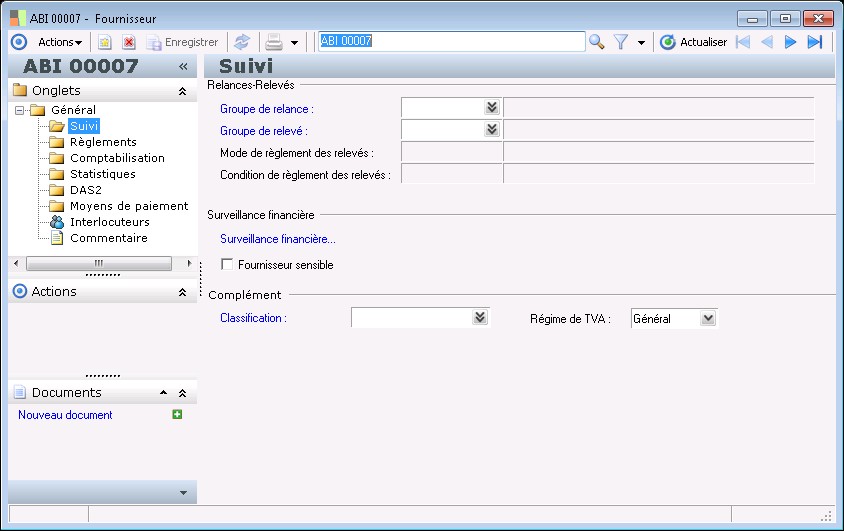The image size is (844, 531).
Task: Open the Groupe de relevé dropdown
Action: pos(491,130)
